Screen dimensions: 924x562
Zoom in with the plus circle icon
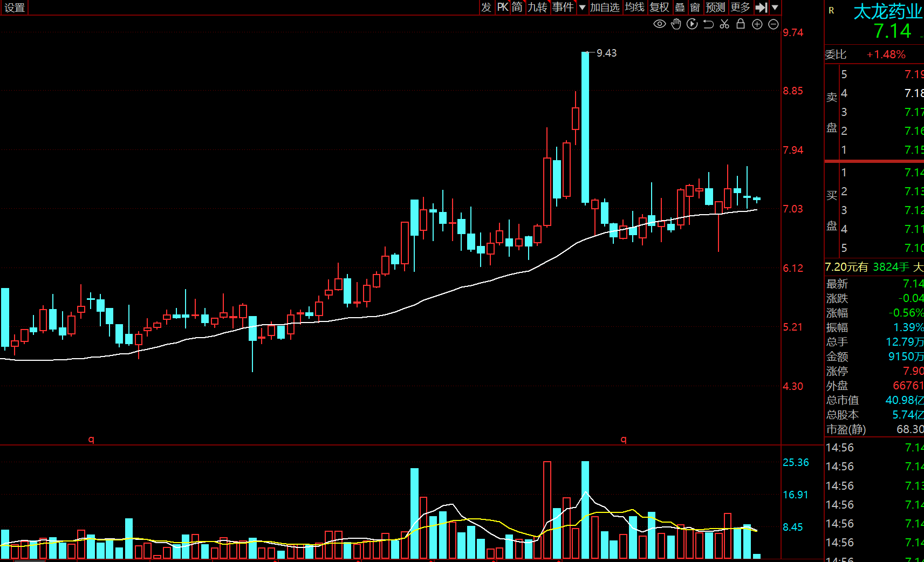pos(757,24)
